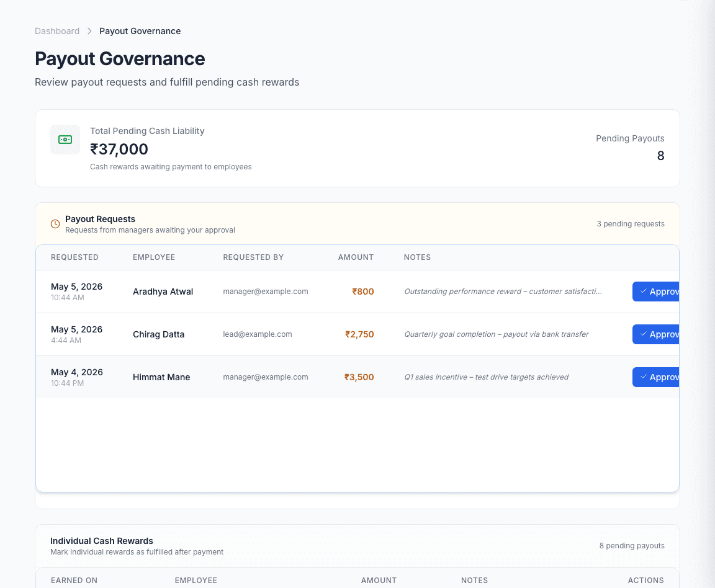
Task: Click the green cash liability banknote icon
Action: (x=65, y=140)
